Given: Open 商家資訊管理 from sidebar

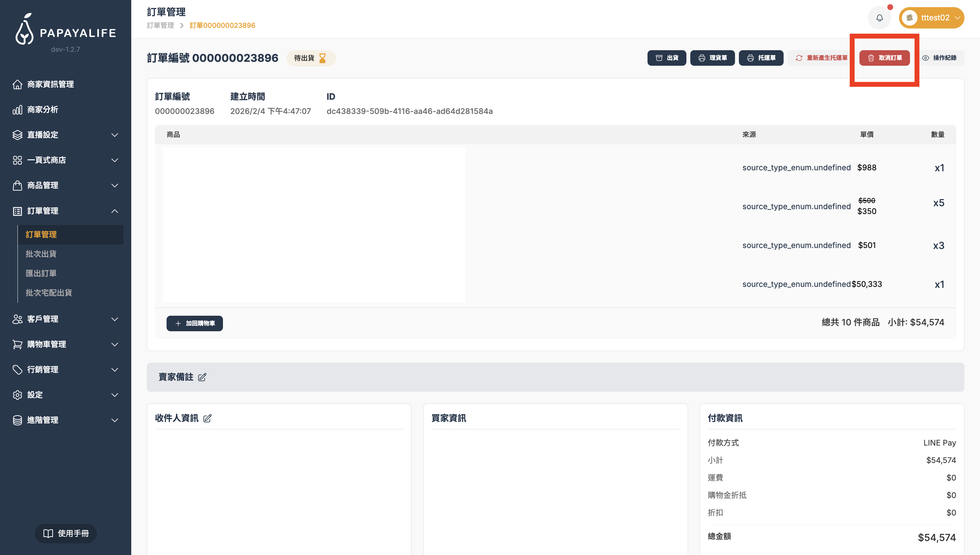Looking at the screenshot, I should (50, 84).
